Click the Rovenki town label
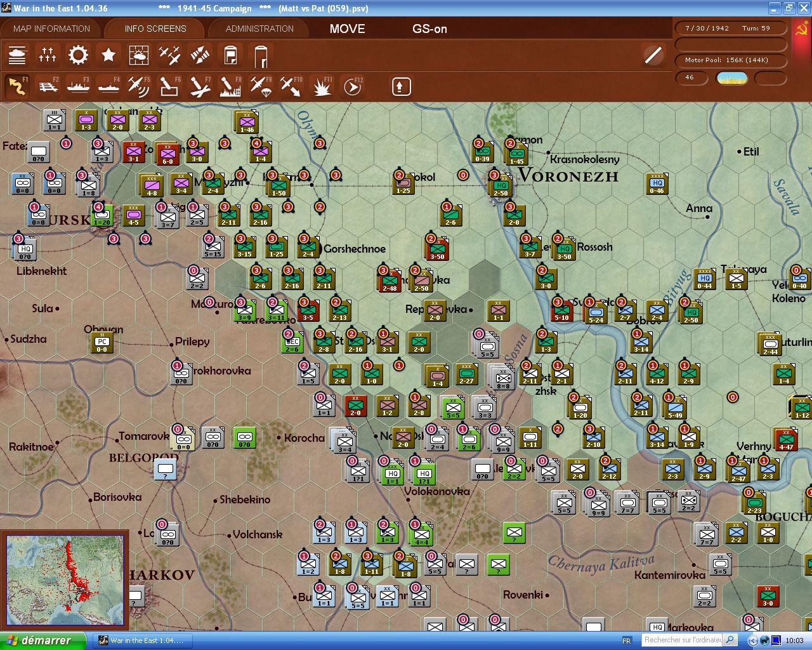The image size is (812, 650). 523,595
